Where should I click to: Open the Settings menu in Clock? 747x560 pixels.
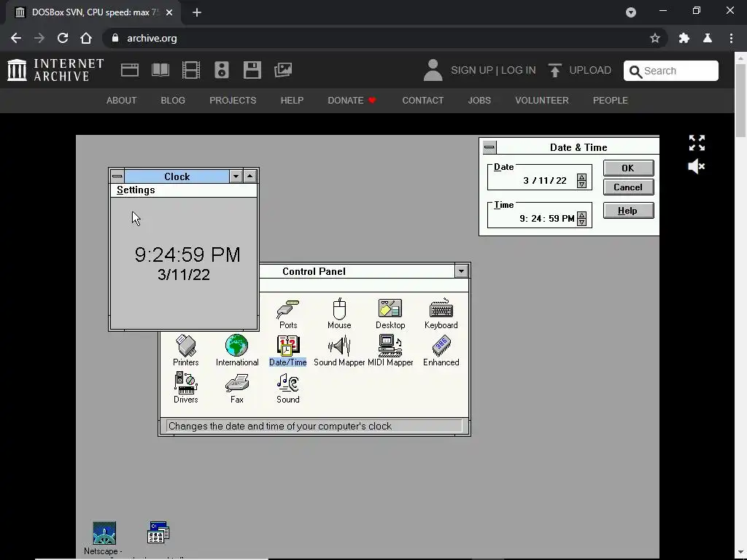click(x=136, y=190)
